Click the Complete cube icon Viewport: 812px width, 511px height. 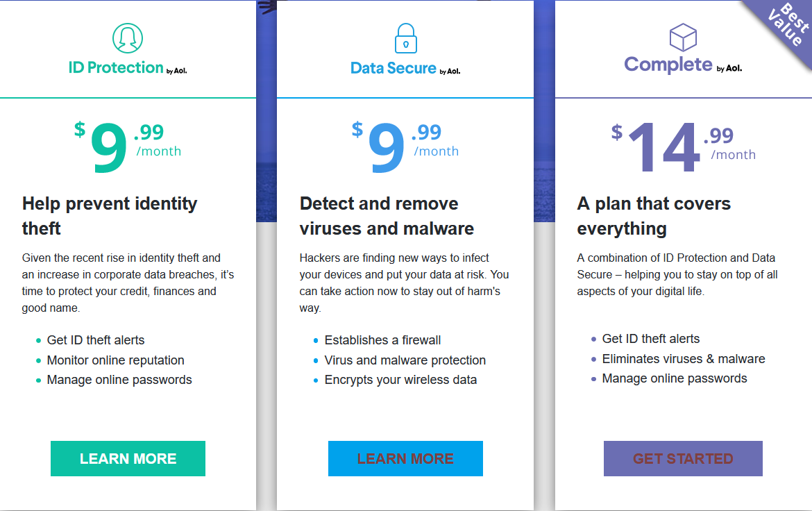click(683, 37)
